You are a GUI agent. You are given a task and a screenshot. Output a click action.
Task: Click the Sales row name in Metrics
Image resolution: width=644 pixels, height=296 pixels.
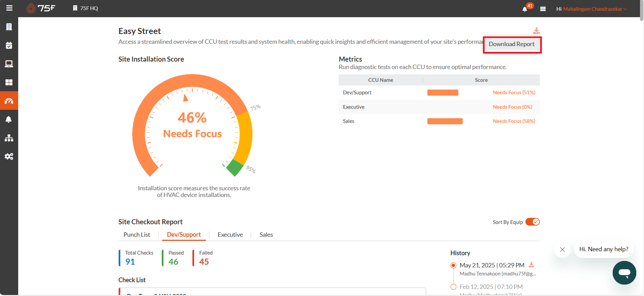tap(349, 121)
